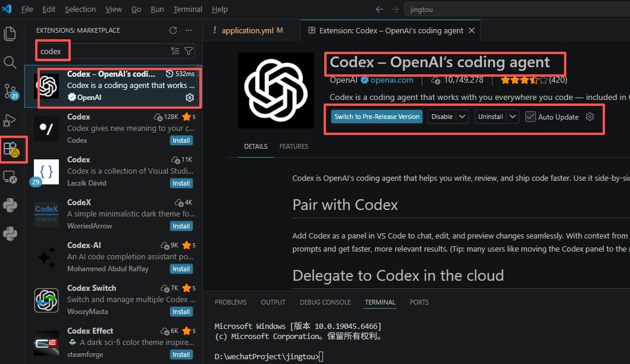Install CodeX by WorriedArrow
This screenshot has height=364, width=630.
[x=181, y=226]
